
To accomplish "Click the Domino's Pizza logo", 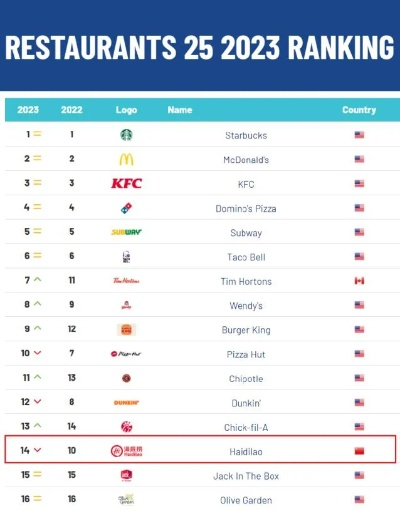I will 126,208.
